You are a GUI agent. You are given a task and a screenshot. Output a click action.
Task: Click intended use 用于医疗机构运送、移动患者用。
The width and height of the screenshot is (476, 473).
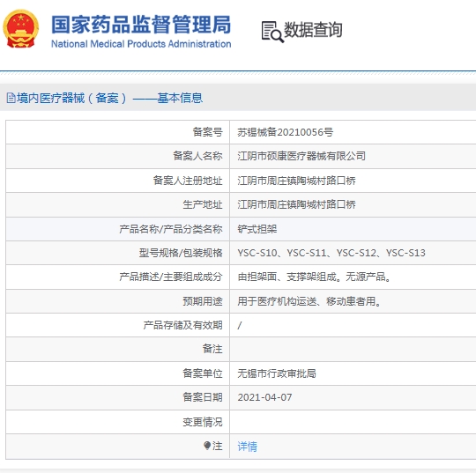pos(309,301)
